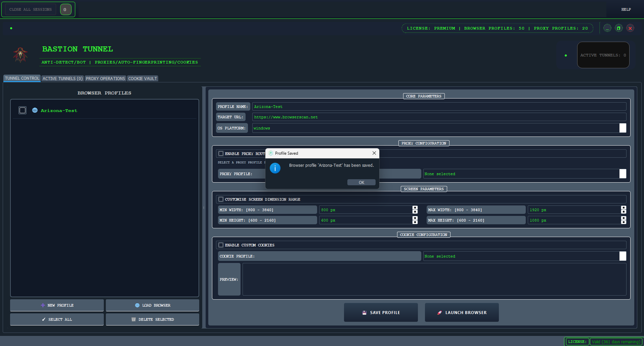Switch to Tunnel Control tab
Viewport: 644px width, 346px height.
point(22,78)
